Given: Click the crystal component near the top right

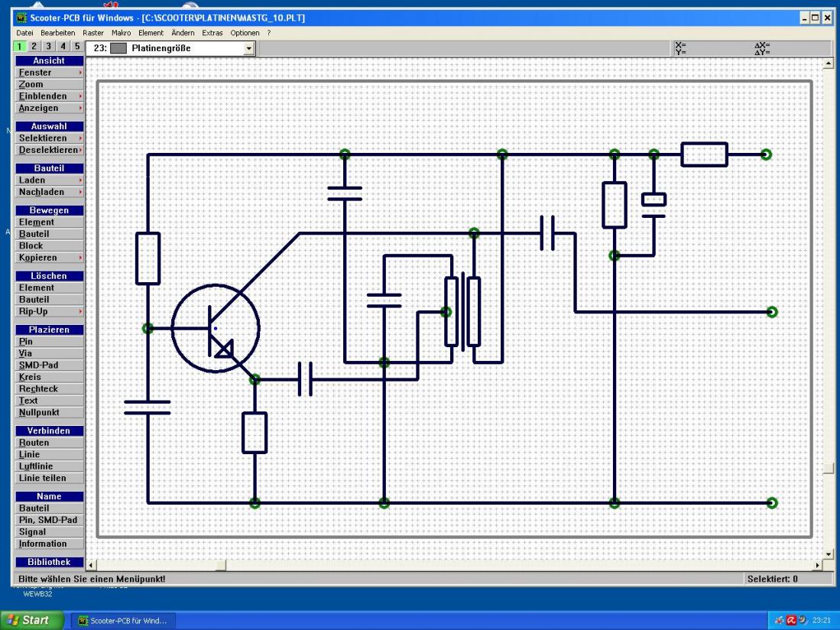Looking at the screenshot, I should click(x=654, y=200).
